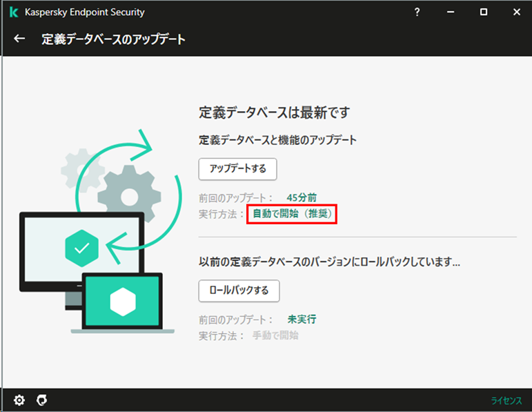Open the 自動で開始（推奨） run mode link

(292, 214)
